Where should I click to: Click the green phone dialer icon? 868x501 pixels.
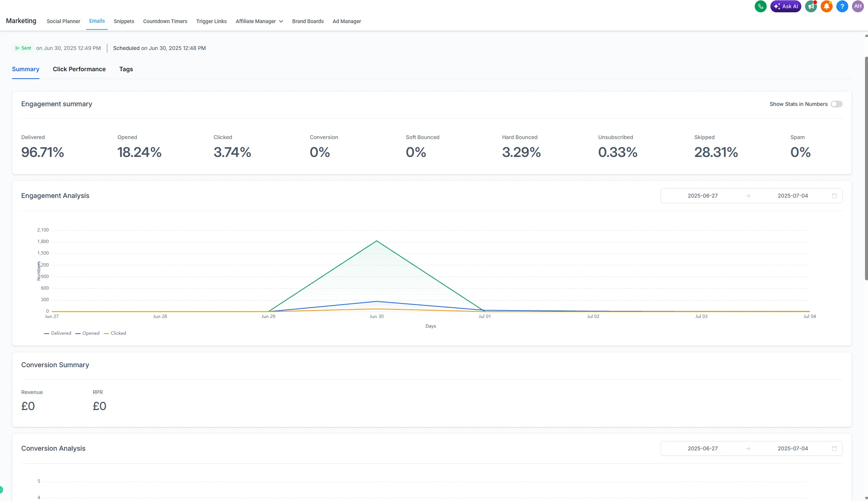(760, 6)
